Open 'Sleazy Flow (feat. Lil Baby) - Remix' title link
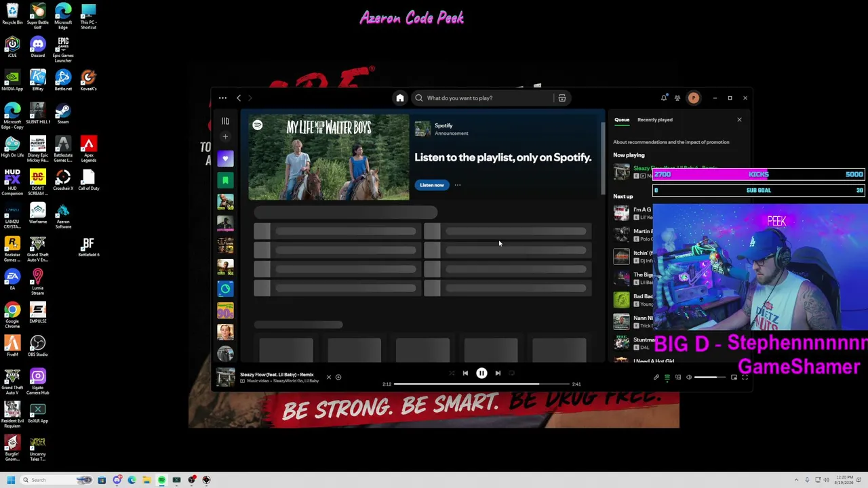 277,374
